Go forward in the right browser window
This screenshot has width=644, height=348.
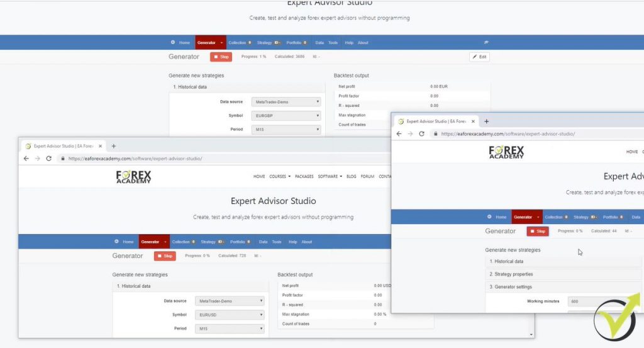(410, 133)
